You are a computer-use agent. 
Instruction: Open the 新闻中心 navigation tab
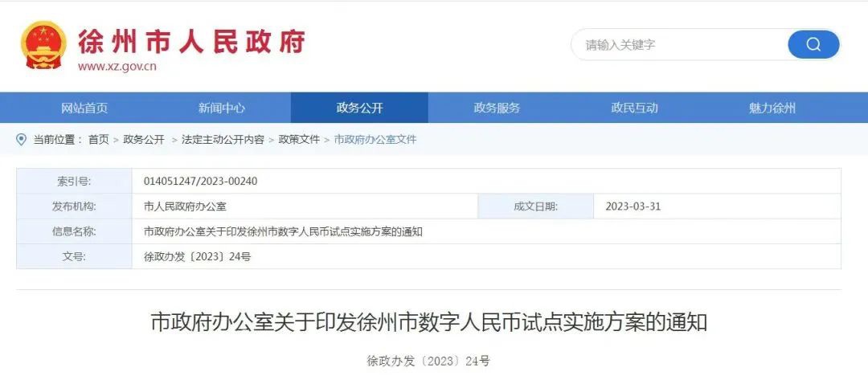coord(222,108)
